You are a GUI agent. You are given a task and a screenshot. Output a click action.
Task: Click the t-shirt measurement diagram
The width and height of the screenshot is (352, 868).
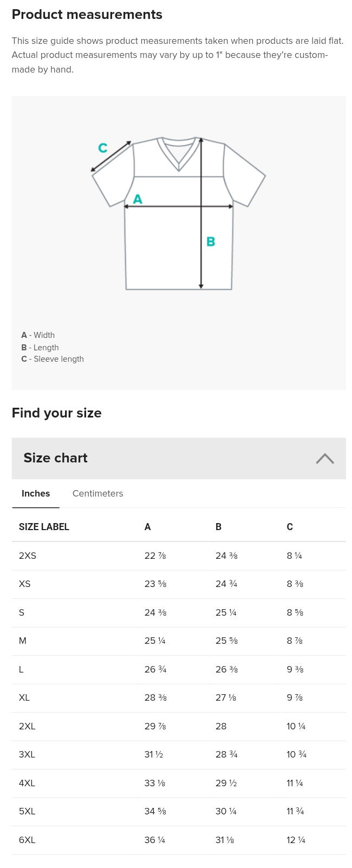179,213
